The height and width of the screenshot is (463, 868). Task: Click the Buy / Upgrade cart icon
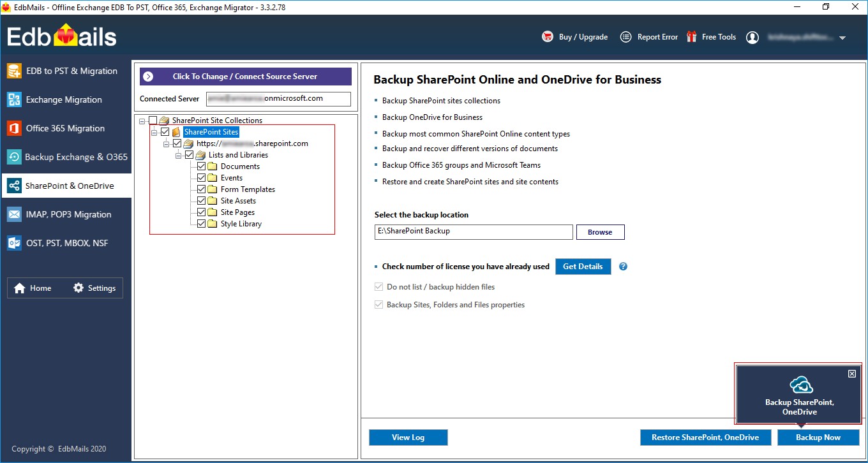pyautogui.click(x=548, y=37)
